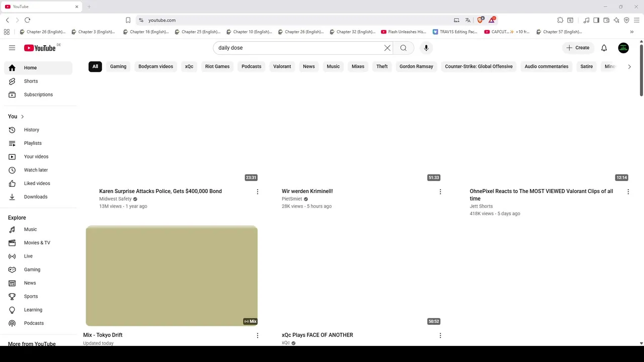Select the Audio commentaries chip
Viewport: 644px width, 362px height.
click(546, 66)
